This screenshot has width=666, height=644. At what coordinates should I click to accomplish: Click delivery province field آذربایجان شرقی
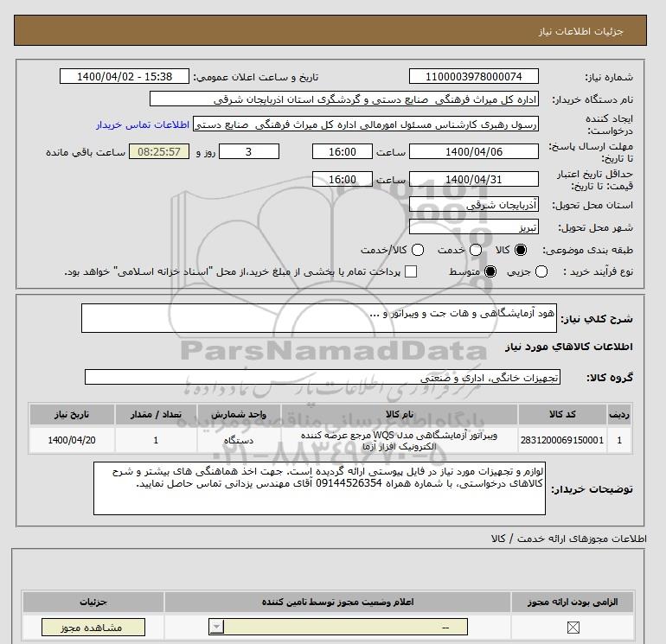[x=474, y=205]
